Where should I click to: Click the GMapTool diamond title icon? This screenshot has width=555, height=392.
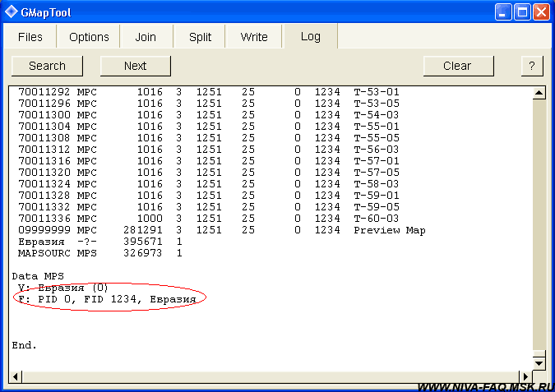tap(11, 12)
